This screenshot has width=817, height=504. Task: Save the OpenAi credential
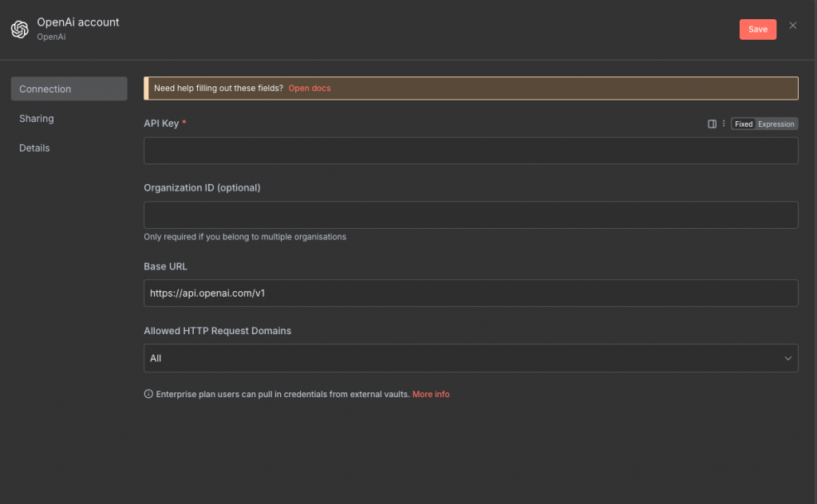pos(758,30)
